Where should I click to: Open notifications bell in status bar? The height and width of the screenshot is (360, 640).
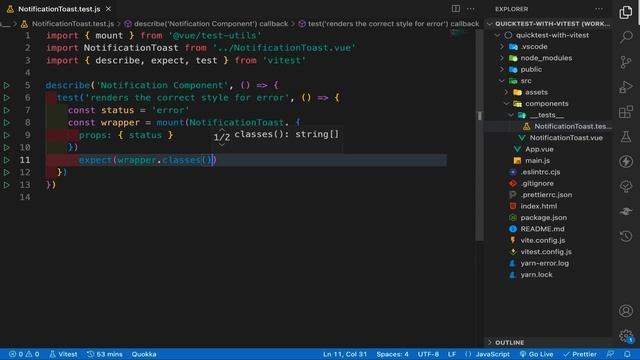coord(627,354)
